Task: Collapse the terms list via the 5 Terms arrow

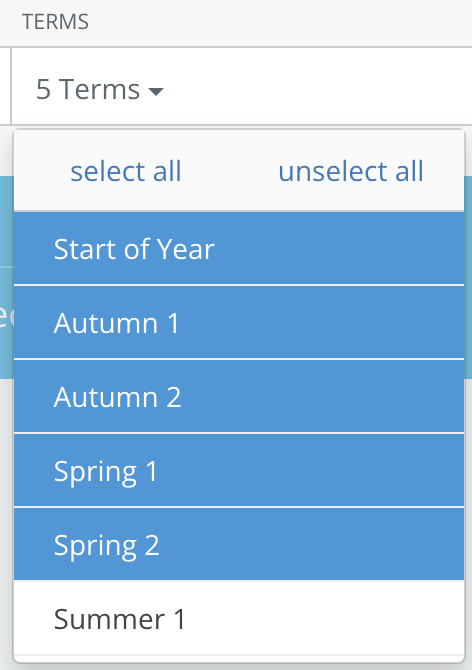Action: [155, 91]
